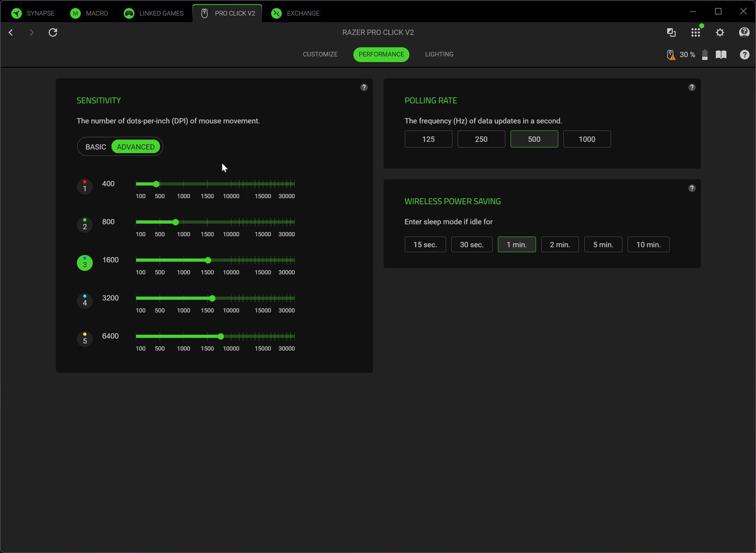Select Advanced sensitivity mode

click(x=136, y=147)
